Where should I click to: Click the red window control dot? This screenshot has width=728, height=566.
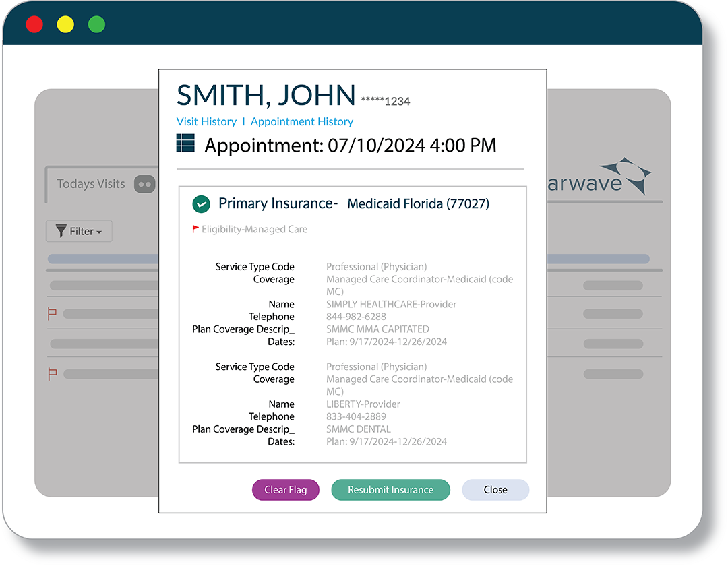tap(34, 25)
